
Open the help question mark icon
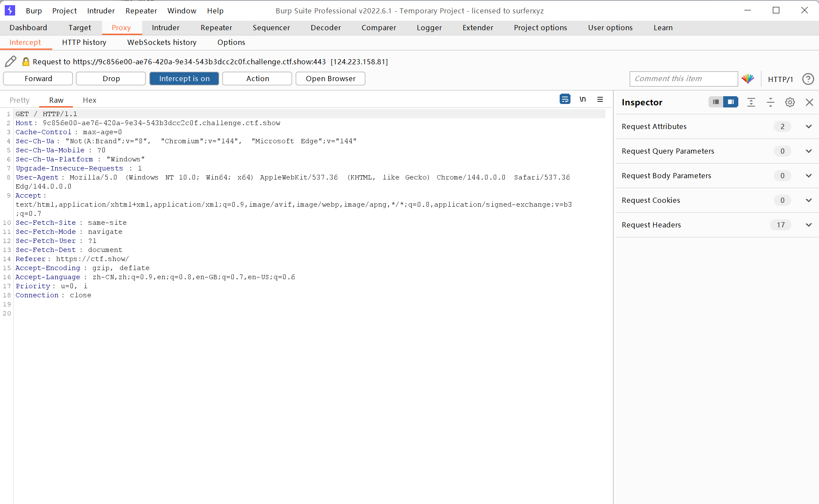point(808,79)
